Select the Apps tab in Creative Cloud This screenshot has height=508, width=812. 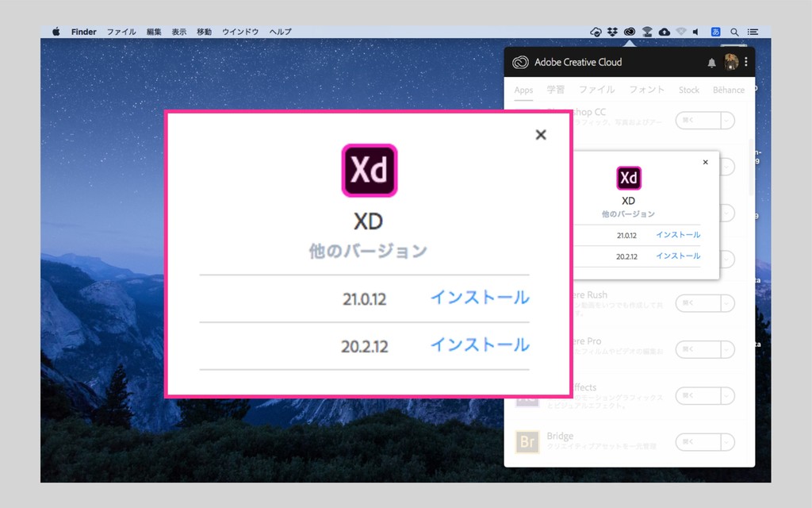(523, 90)
